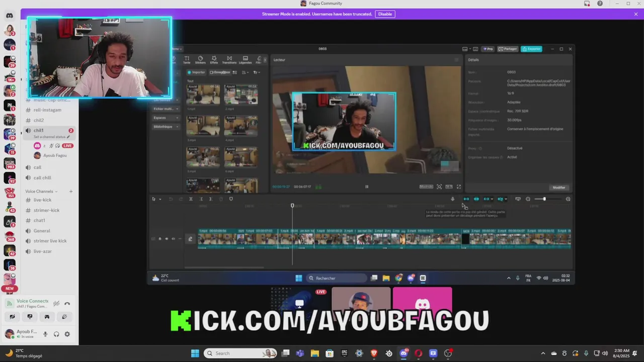This screenshot has width=644, height=362.
Task: Click fullscreen icon in CapCut player
Action: pyautogui.click(x=458, y=187)
